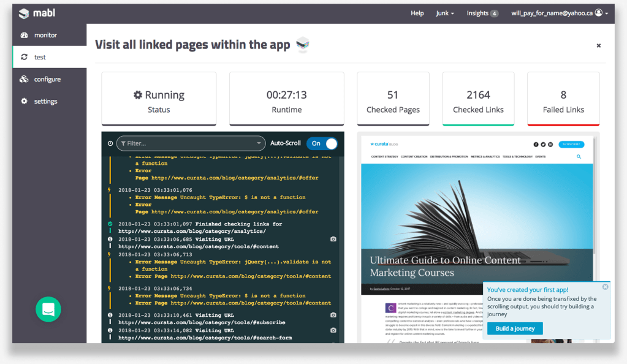
Task: Click the Build a journey button
Action: click(515, 328)
